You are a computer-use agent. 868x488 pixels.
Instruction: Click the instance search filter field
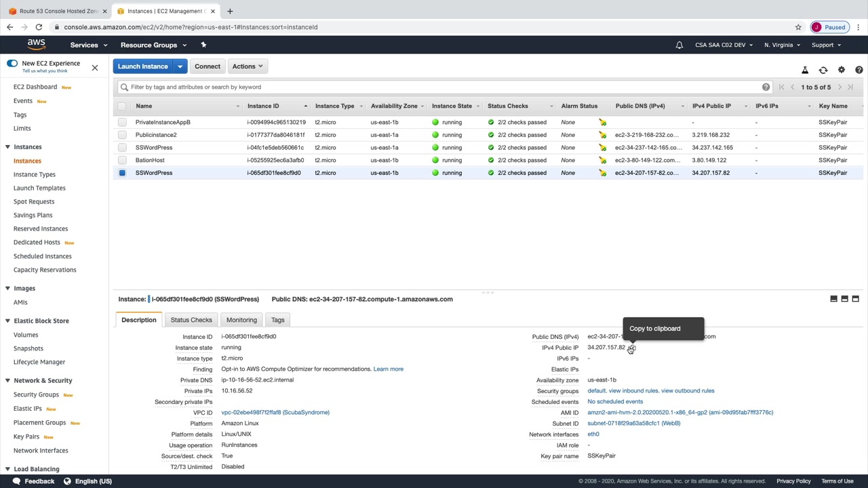coord(441,87)
